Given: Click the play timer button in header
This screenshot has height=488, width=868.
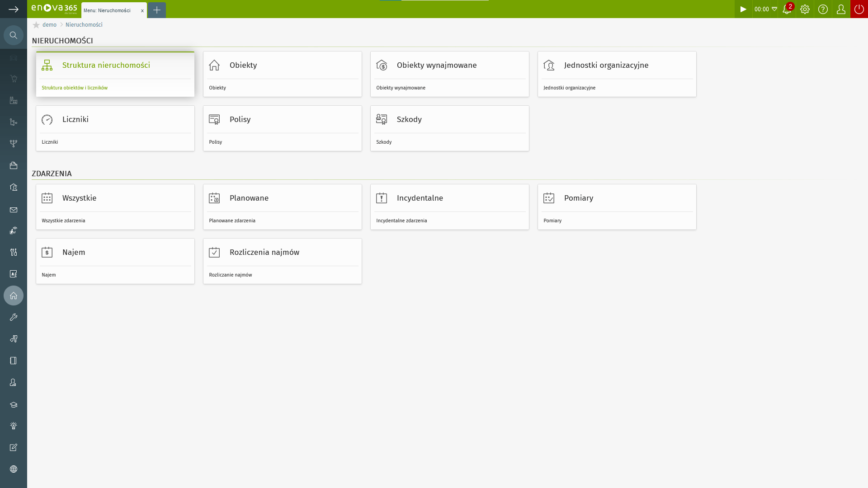Looking at the screenshot, I should click(743, 9).
